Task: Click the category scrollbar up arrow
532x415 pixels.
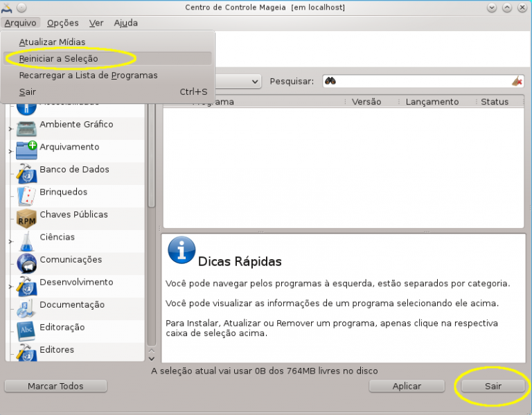Action: (x=152, y=351)
